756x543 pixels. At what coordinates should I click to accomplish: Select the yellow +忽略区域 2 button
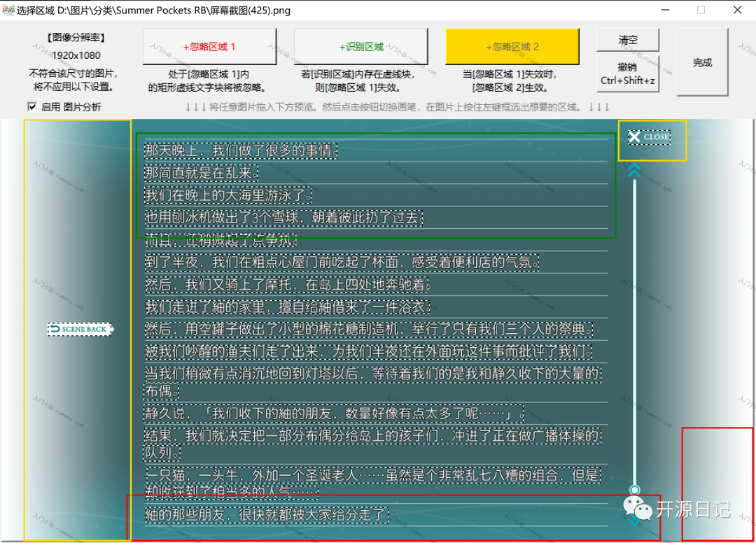(512, 47)
